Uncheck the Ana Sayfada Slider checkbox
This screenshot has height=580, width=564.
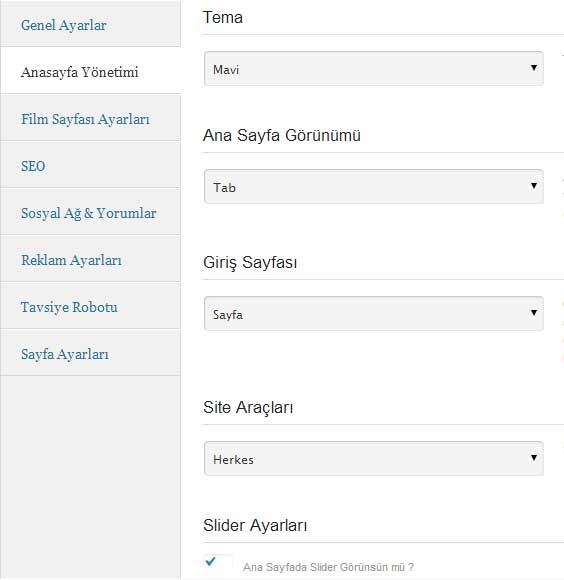(x=218, y=563)
